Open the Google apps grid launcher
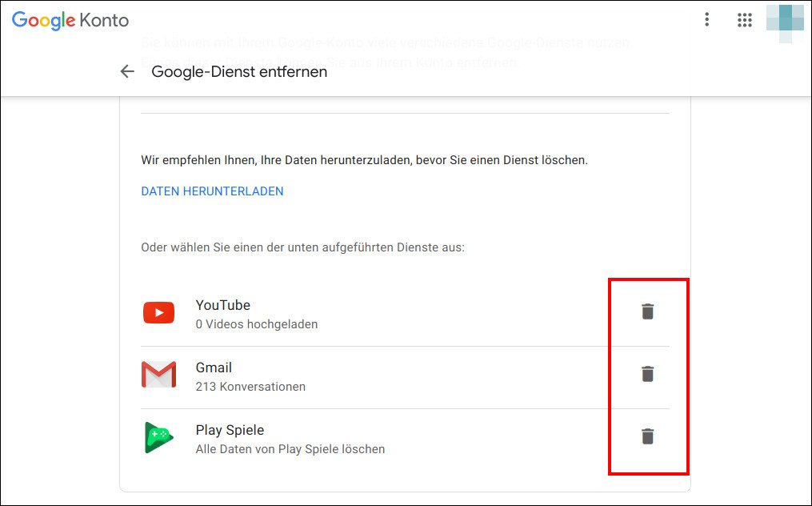 coord(744,20)
